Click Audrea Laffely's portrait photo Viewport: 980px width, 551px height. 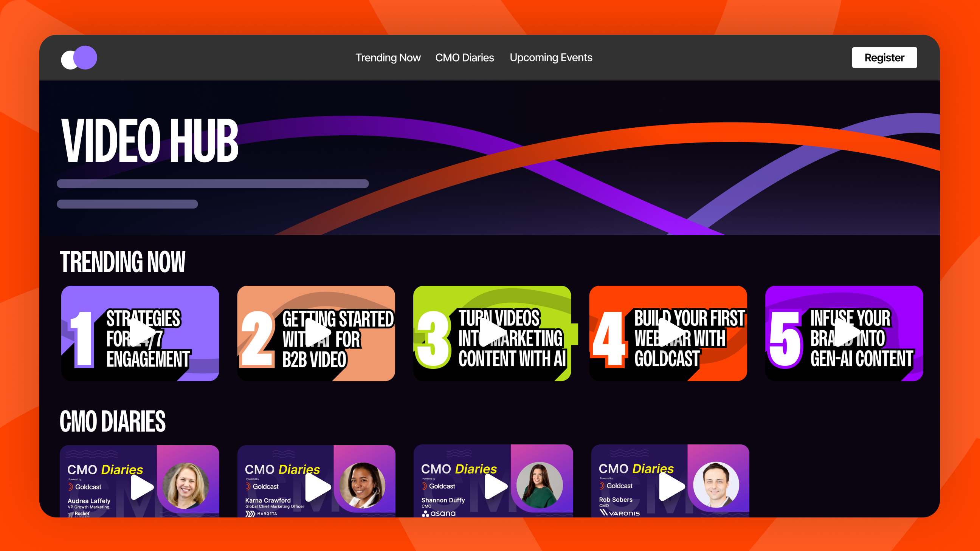pyautogui.click(x=186, y=486)
